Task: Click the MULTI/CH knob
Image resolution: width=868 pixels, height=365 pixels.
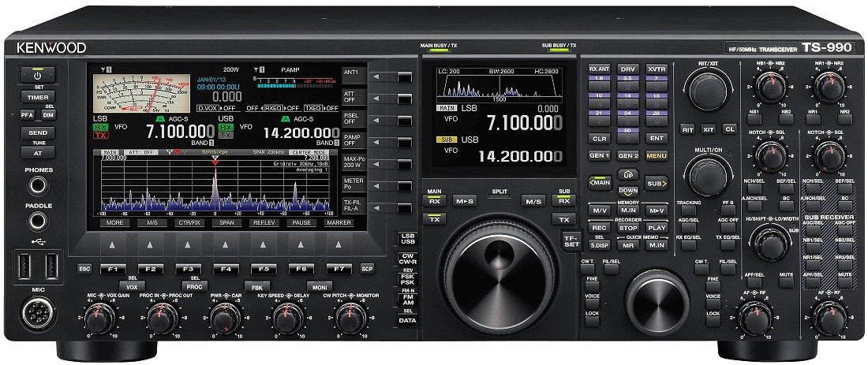Action: click(x=708, y=176)
